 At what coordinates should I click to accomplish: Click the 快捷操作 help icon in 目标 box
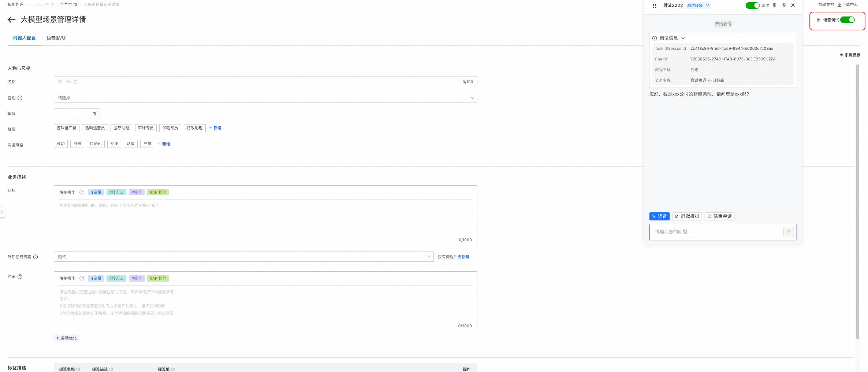point(82,192)
